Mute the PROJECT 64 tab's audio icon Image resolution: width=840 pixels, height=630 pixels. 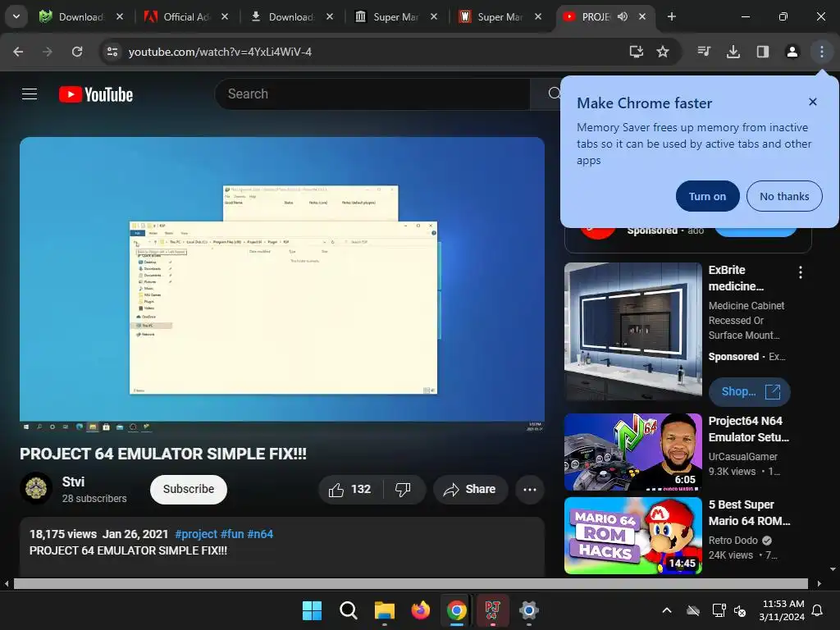click(x=623, y=16)
